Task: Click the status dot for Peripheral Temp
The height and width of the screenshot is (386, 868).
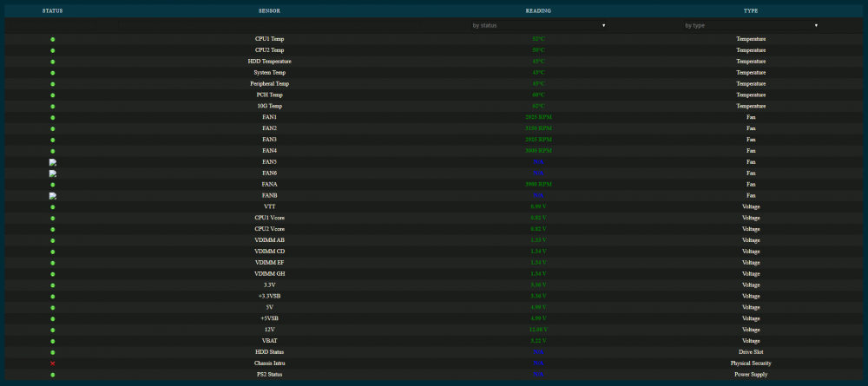Action: coord(53,84)
